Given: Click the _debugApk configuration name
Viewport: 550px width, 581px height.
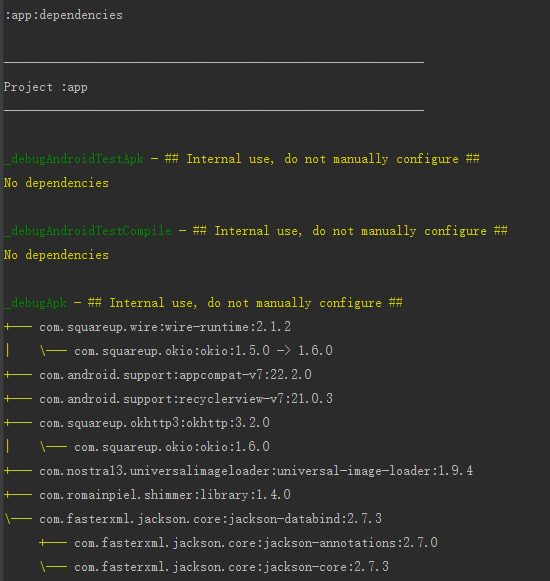Looking at the screenshot, I should (x=35, y=303).
